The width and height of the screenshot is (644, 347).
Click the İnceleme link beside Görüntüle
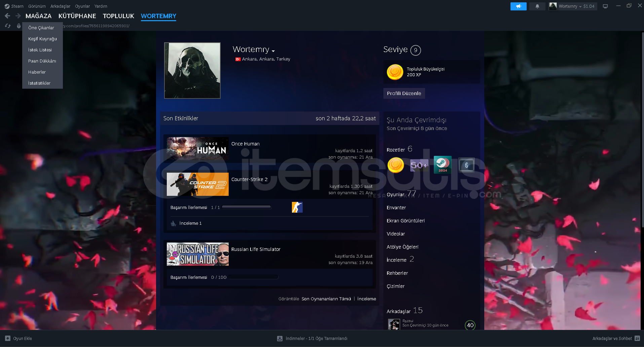coord(367,299)
